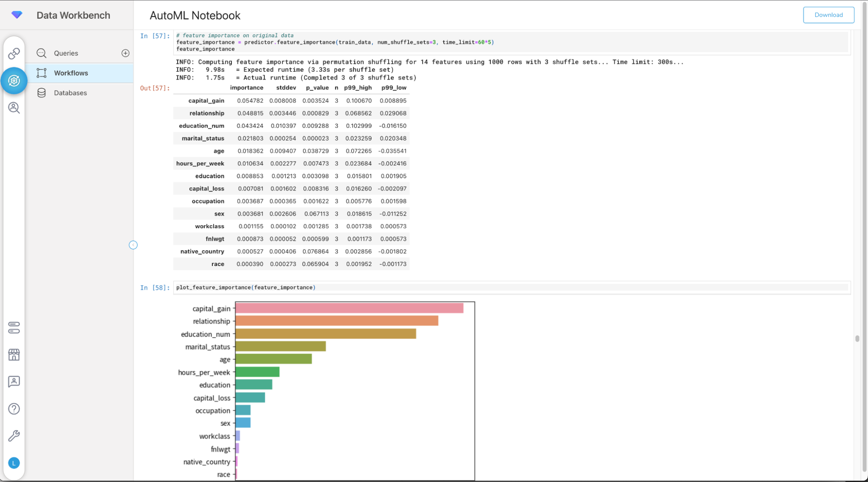868x482 pixels.
Task: Click the capital_gain bar in chart
Action: click(349, 308)
